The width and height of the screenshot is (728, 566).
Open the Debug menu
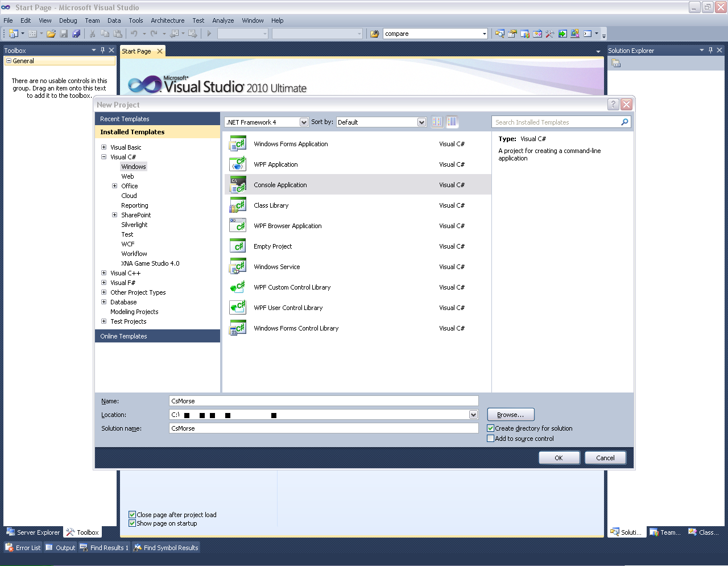pyautogui.click(x=68, y=20)
